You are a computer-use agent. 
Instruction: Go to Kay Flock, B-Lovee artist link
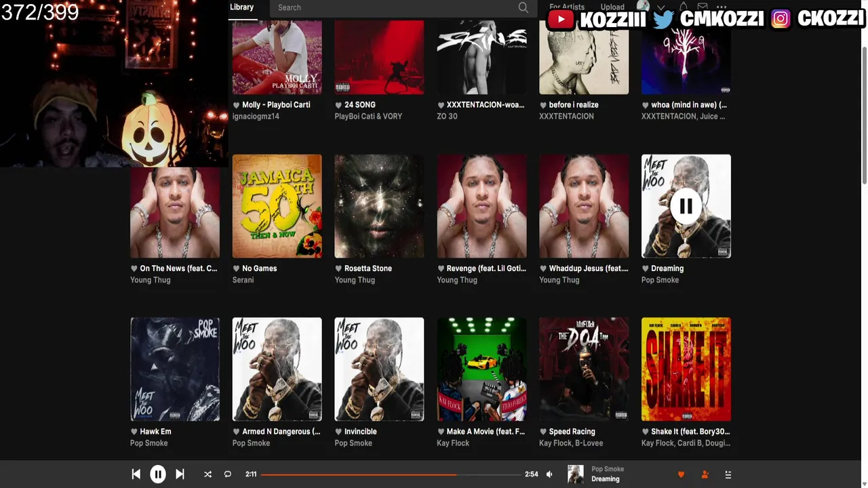[x=571, y=443]
